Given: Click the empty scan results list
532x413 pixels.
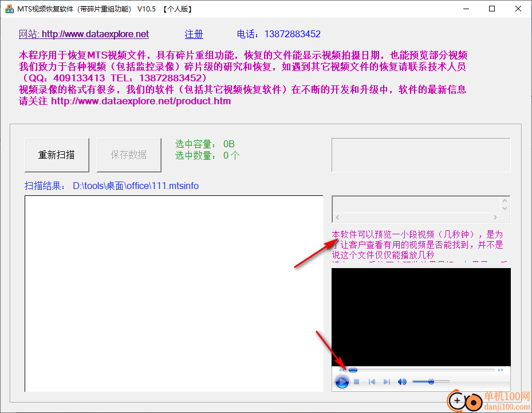Looking at the screenshot, I should click(x=174, y=293).
